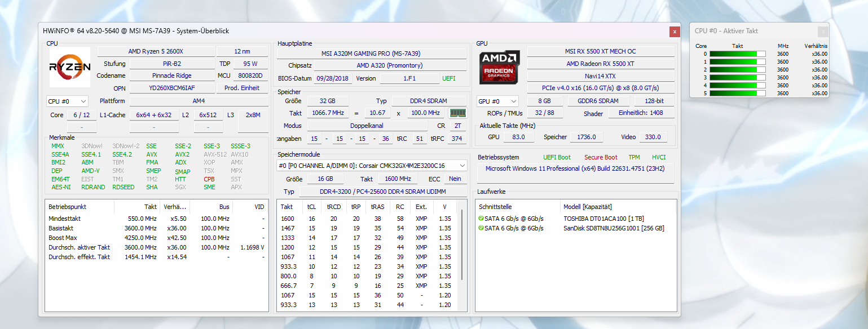
Task: Click the Secure Boot status label
Action: [x=601, y=157]
